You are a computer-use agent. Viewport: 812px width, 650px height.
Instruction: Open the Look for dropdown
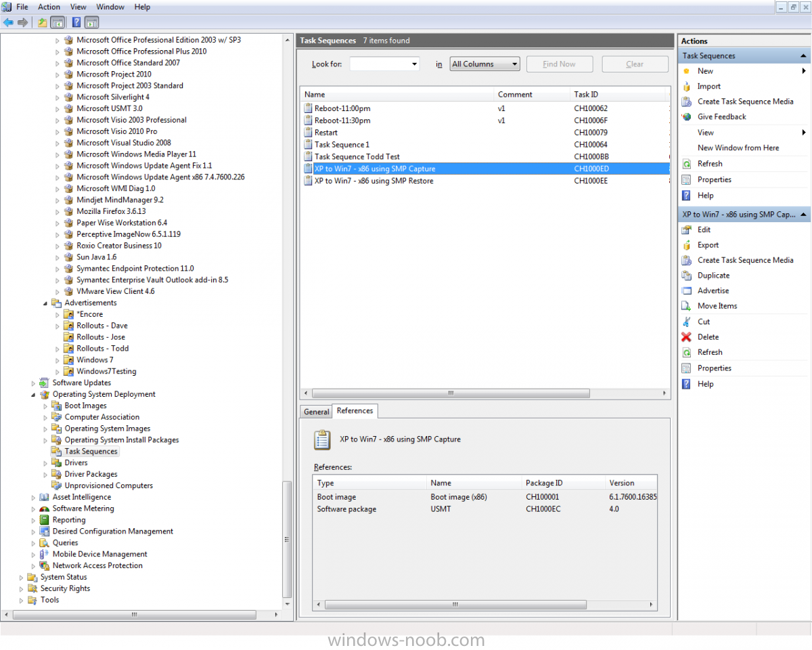(x=414, y=64)
